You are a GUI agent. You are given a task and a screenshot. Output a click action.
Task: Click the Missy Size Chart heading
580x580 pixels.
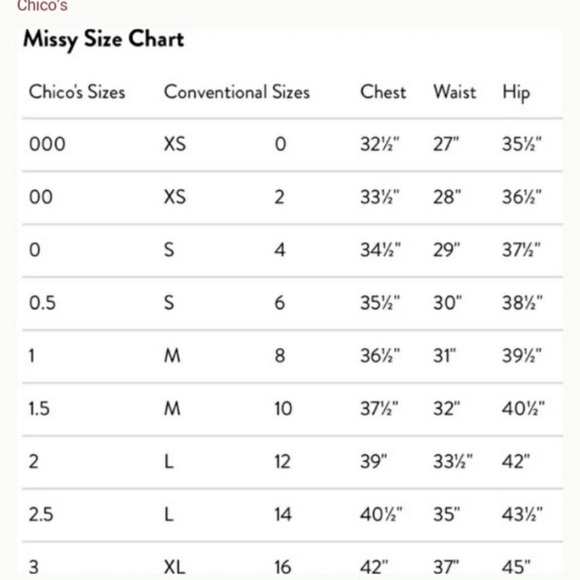click(104, 40)
